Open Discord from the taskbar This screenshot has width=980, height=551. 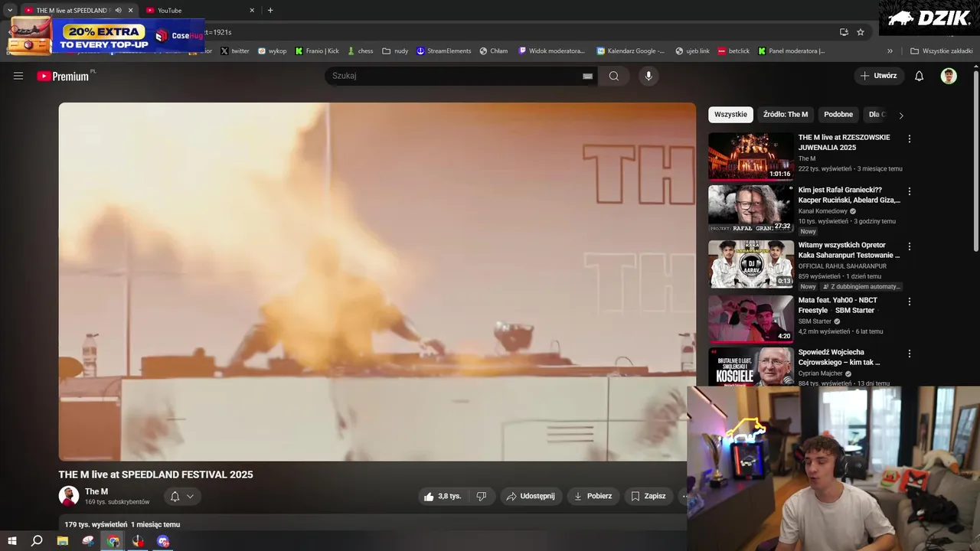[163, 541]
